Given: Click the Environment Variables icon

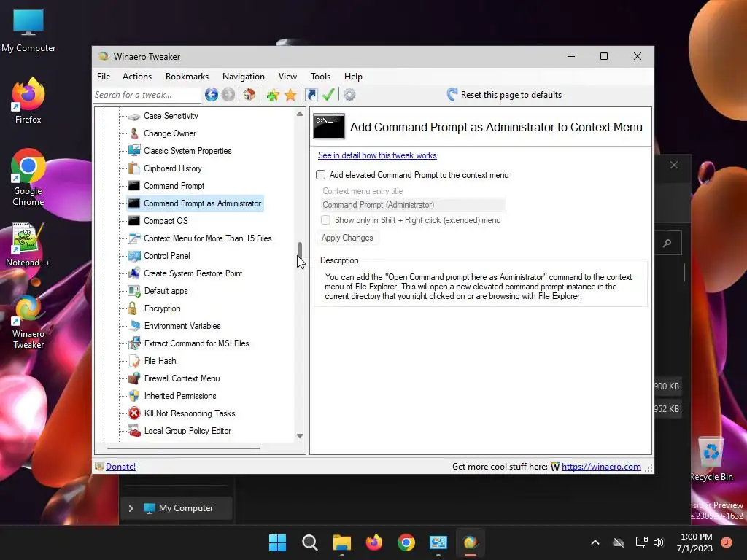Looking at the screenshot, I should coord(134,326).
